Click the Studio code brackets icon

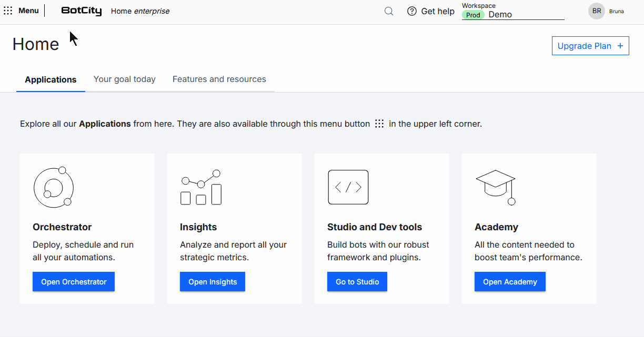[348, 187]
